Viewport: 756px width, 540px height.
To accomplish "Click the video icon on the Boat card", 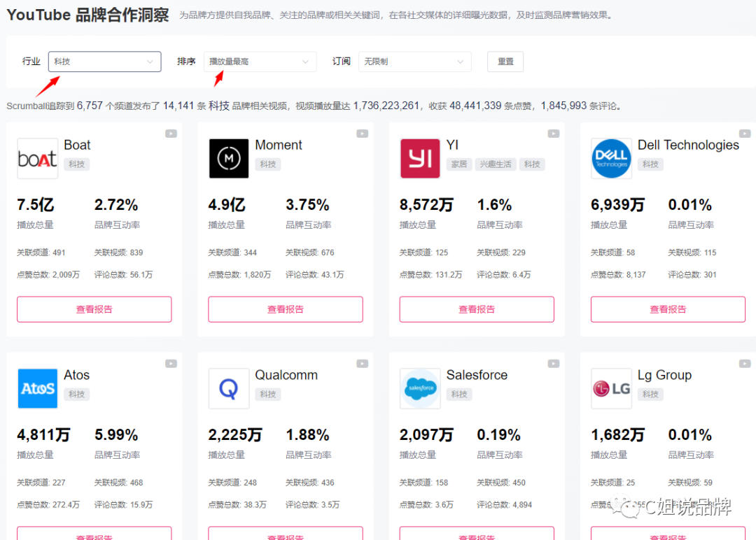I will (171, 134).
